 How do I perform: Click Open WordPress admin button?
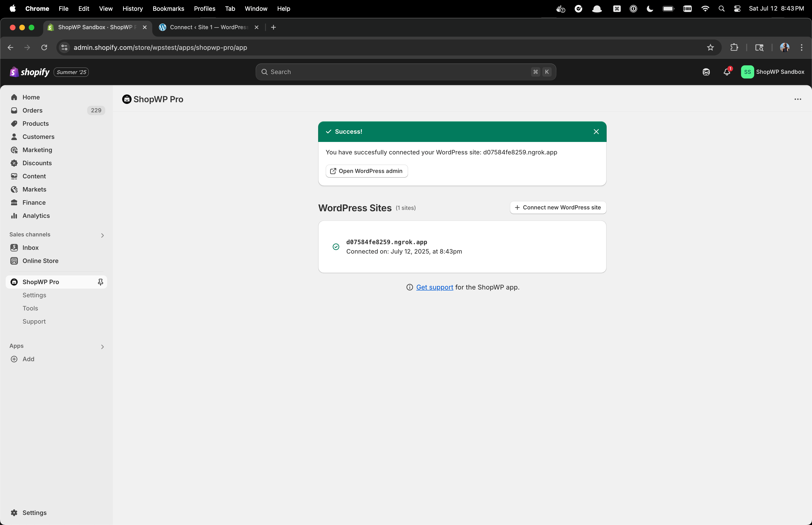[x=367, y=171]
